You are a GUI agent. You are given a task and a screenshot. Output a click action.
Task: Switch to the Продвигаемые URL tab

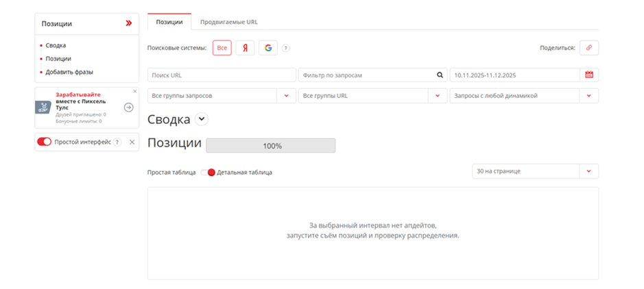pos(228,22)
